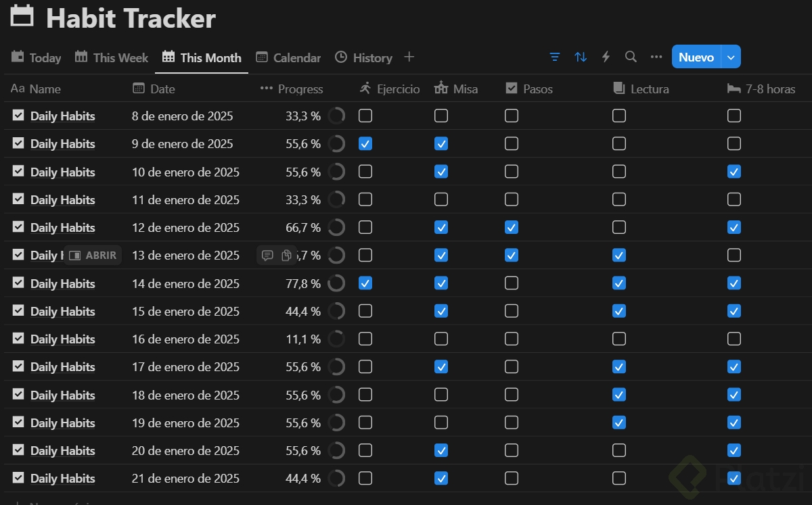
Task: Open the filter icon in toolbar
Action: coord(555,57)
